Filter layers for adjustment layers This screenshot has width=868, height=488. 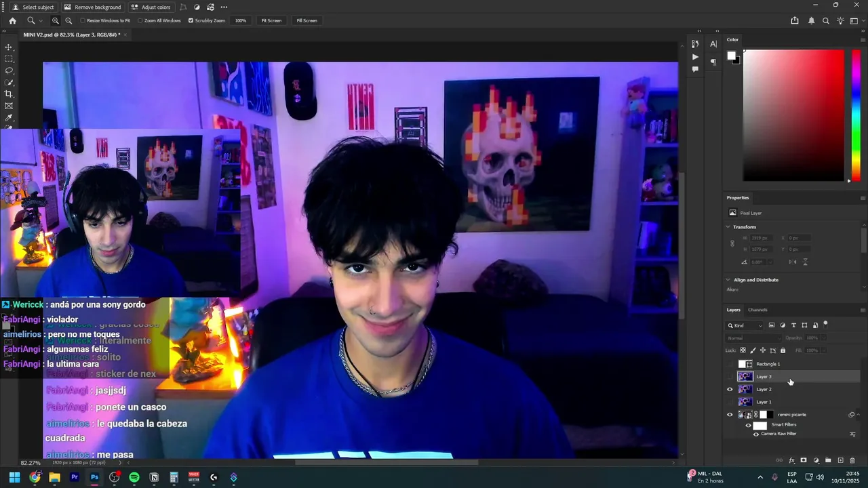(783, 325)
